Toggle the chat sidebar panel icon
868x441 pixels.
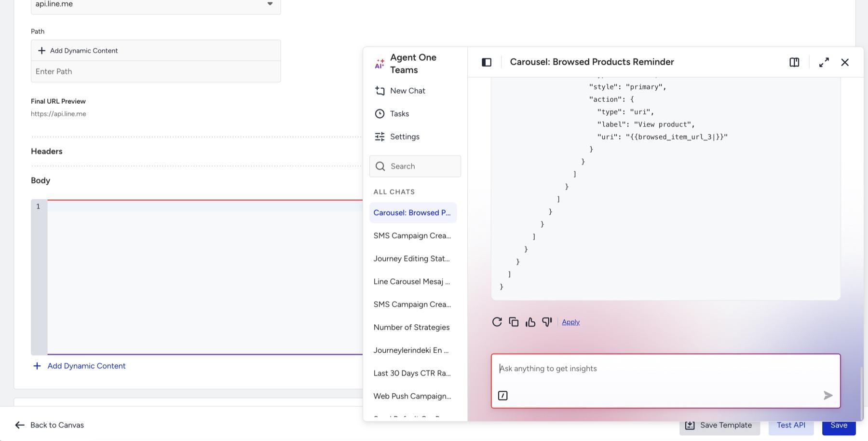coord(487,62)
